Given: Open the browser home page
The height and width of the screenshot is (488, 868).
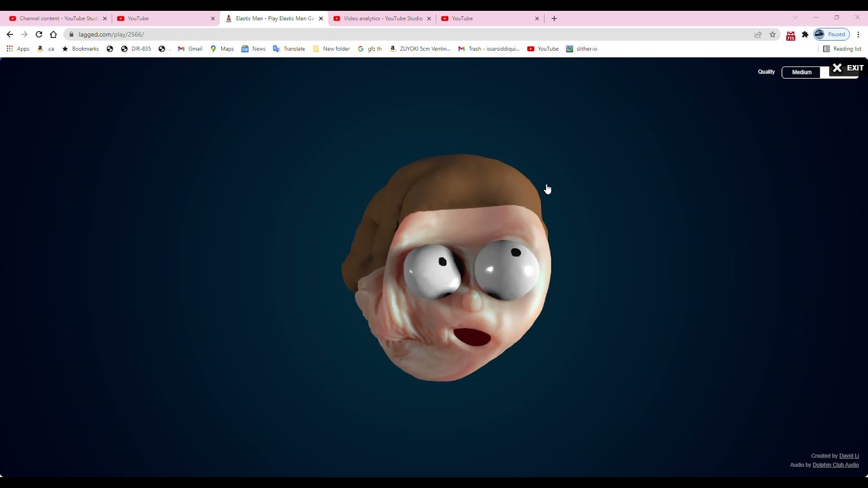Looking at the screenshot, I should click(53, 35).
